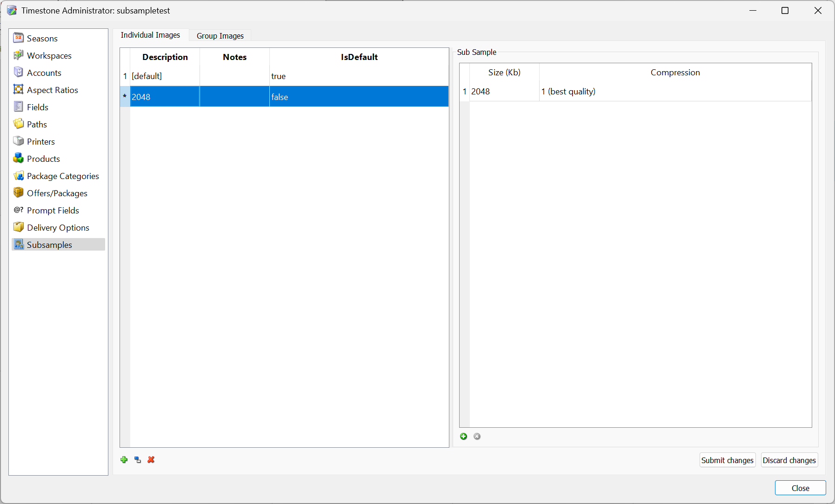835x504 pixels.
Task: Click the Aspect Ratios icon
Action: 19,89
